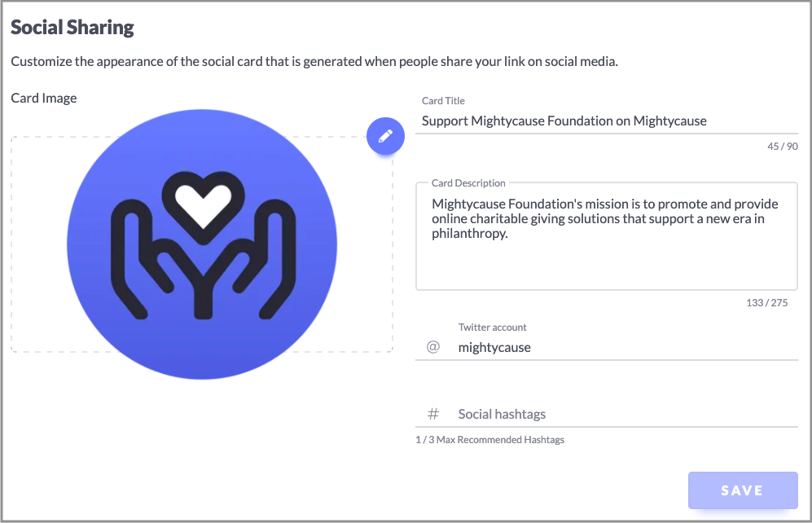Select the blue circular Mightycause logo image
Image resolution: width=812 pixels, height=523 pixels.
pyautogui.click(x=202, y=244)
